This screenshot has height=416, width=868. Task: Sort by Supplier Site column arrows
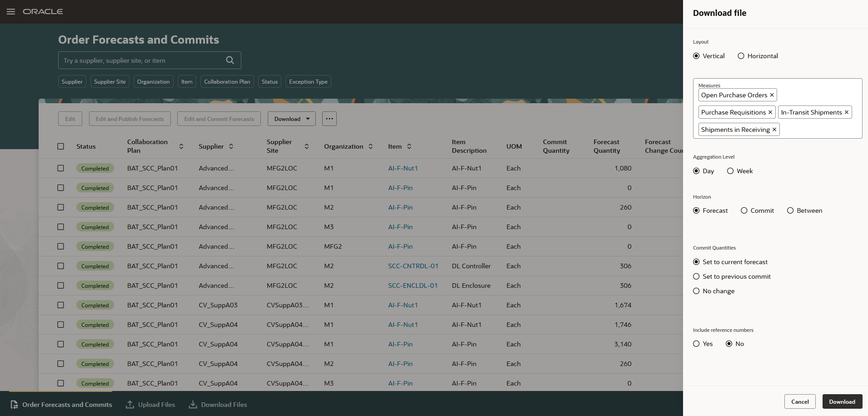(307, 146)
